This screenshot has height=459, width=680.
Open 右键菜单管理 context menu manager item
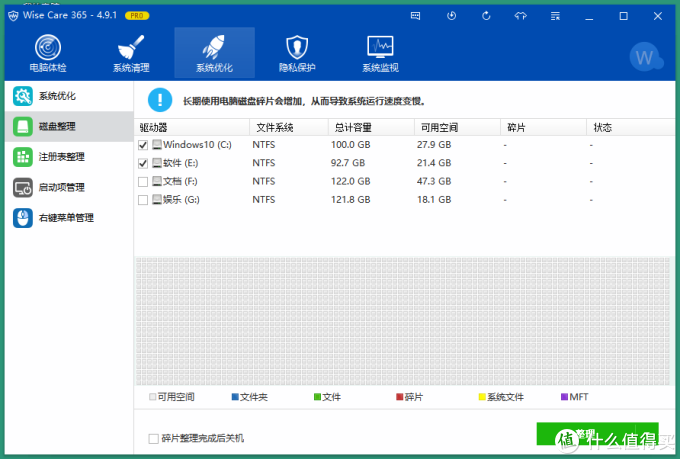pyautogui.click(x=69, y=218)
